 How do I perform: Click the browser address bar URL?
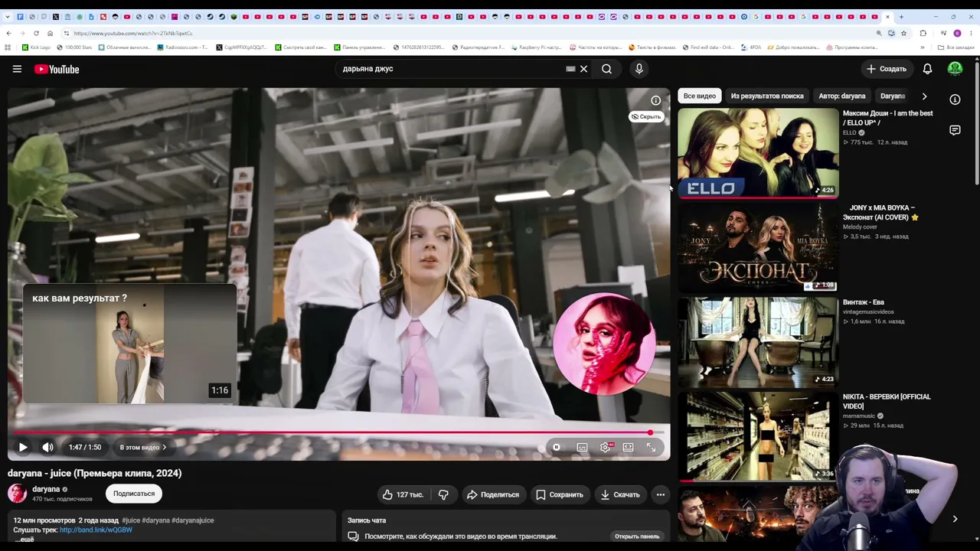(x=133, y=33)
